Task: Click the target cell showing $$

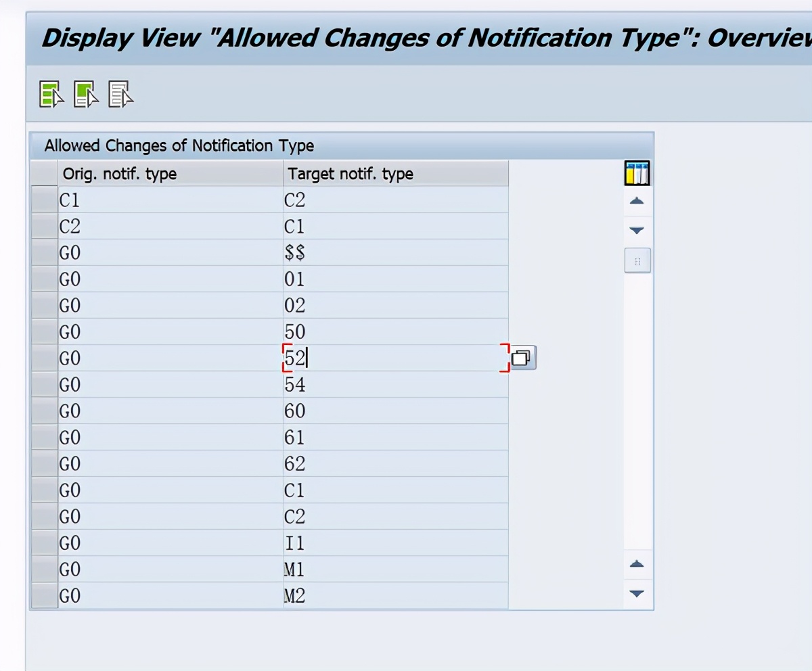Action: (396, 253)
